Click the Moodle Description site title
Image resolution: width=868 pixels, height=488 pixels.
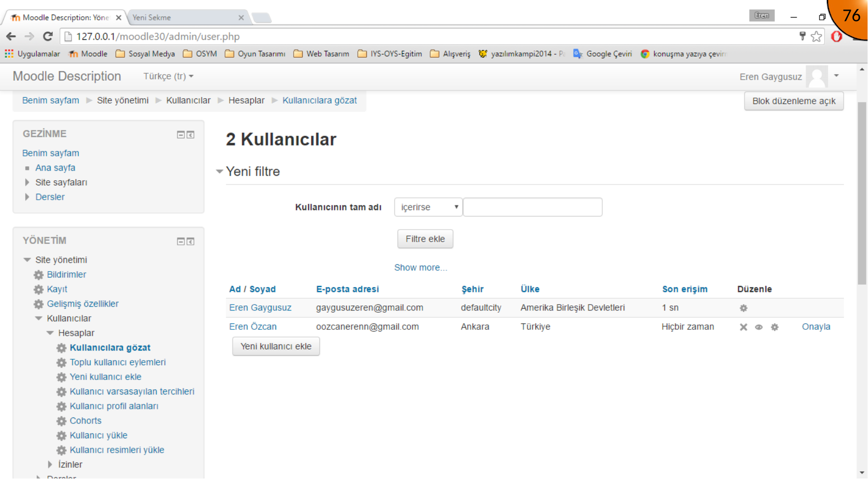coord(67,76)
